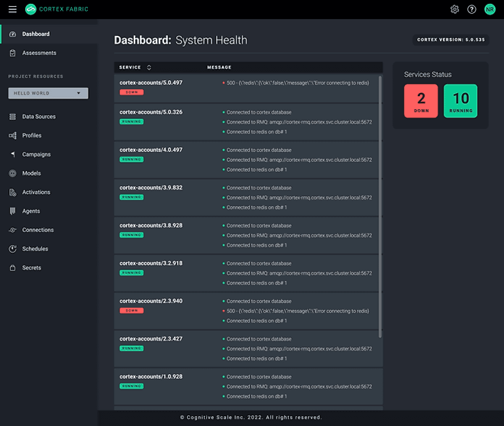Click RUNNING badge under cortex-accounts/1.0.928
The height and width of the screenshot is (426, 504).
(132, 386)
